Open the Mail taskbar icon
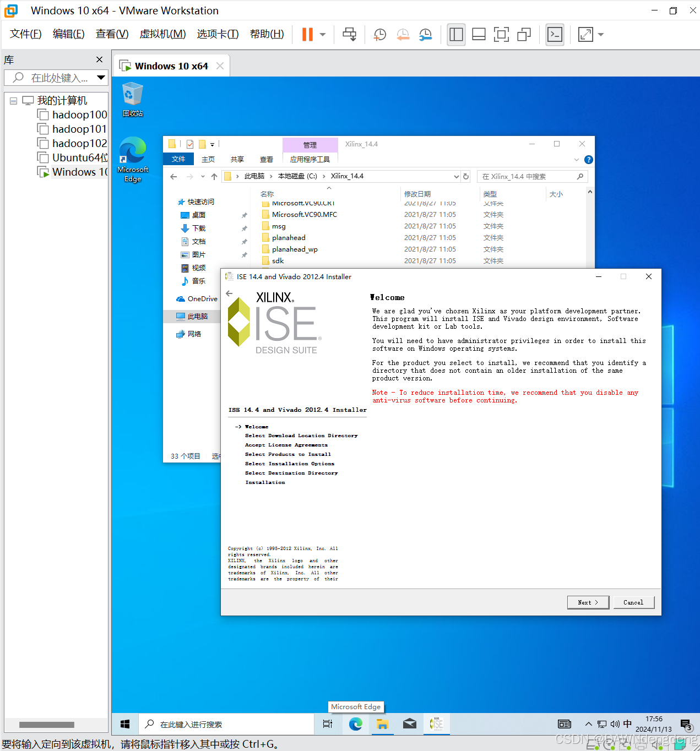The width and height of the screenshot is (700, 751). click(x=409, y=724)
